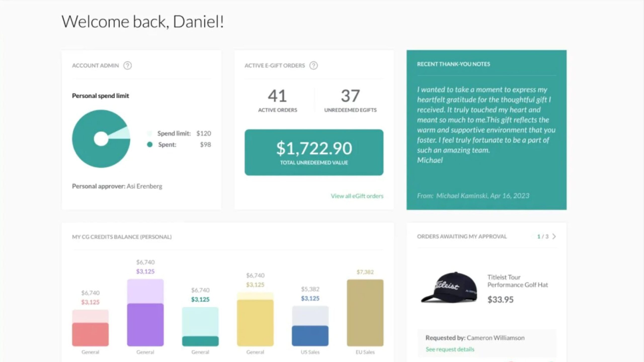This screenshot has width=644, height=362.
Task: Select the Spent $98 value
Action: [x=206, y=145]
